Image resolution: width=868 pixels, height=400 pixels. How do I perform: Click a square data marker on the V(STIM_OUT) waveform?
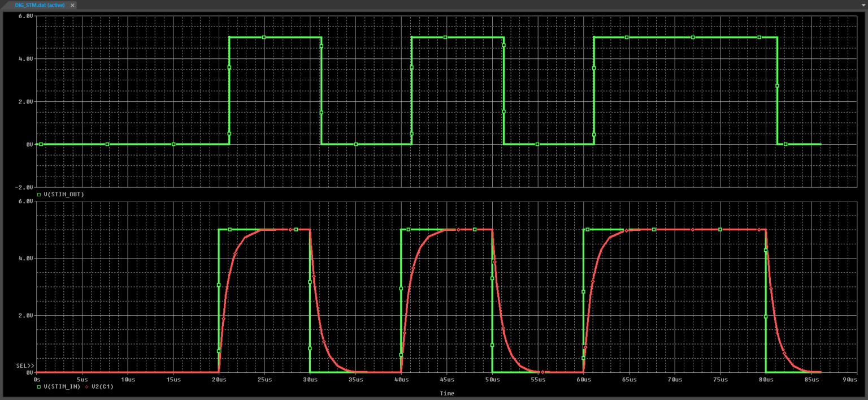point(263,37)
